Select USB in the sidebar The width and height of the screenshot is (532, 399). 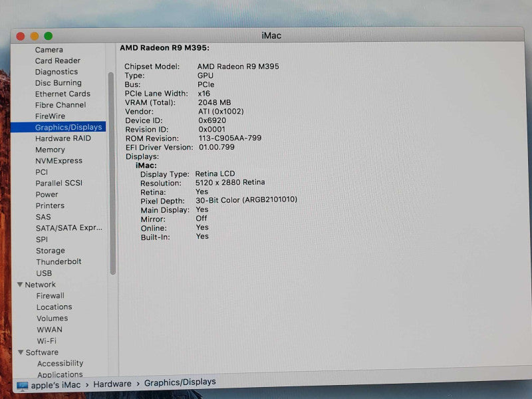click(x=44, y=273)
